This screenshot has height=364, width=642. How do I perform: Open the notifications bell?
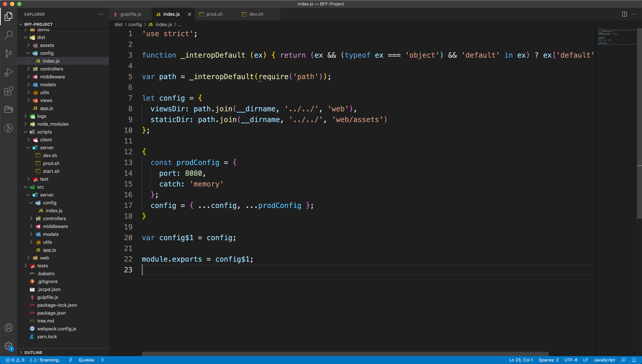click(x=634, y=360)
